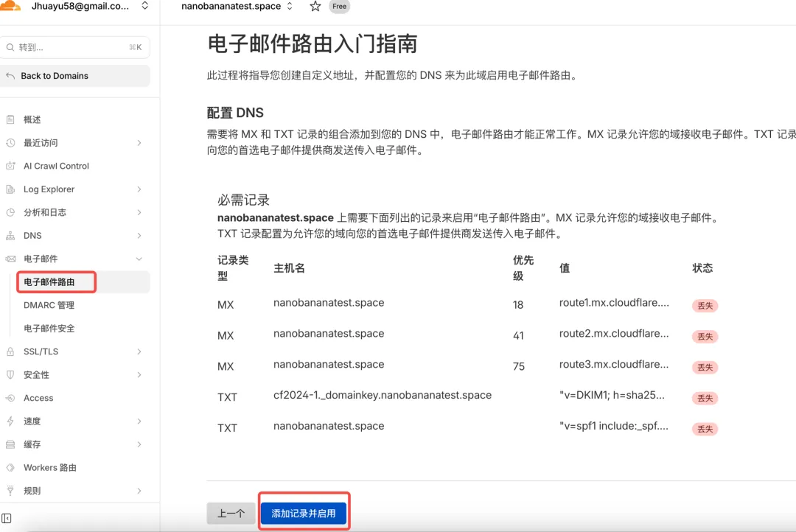This screenshot has height=532, width=796.
Task: Click the priority value 18
Action: coord(518,305)
